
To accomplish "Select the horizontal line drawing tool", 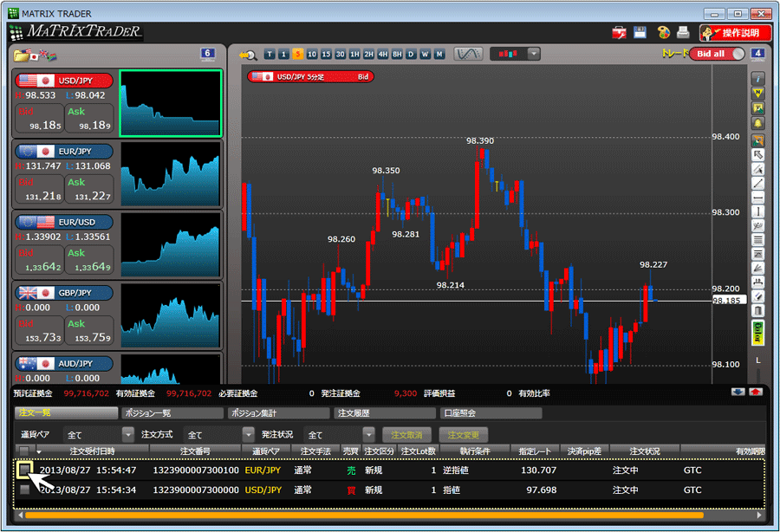I will (x=757, y=198).
